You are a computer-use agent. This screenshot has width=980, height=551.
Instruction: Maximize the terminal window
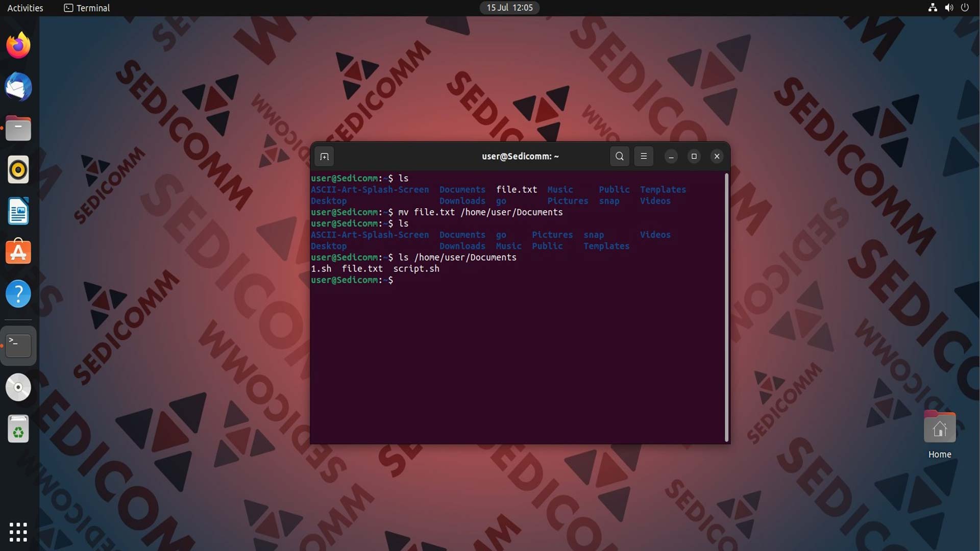pyautogui.click(x=694, y=157)
